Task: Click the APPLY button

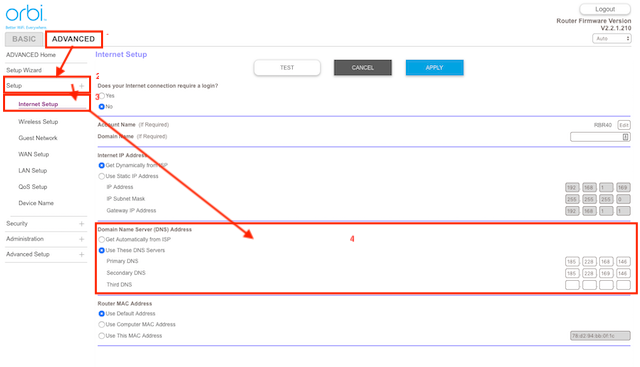Action: click(435, 68)
